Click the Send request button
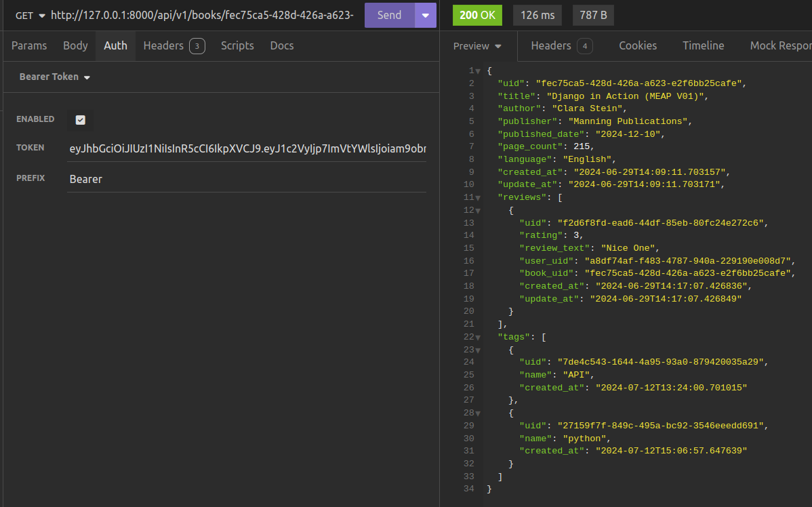Image resolution: width=812 pixels, height=507 pixels. coord(389,15)
